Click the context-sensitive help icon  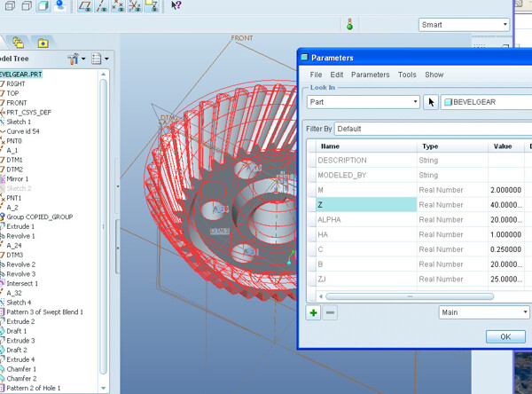coord(176,5)
